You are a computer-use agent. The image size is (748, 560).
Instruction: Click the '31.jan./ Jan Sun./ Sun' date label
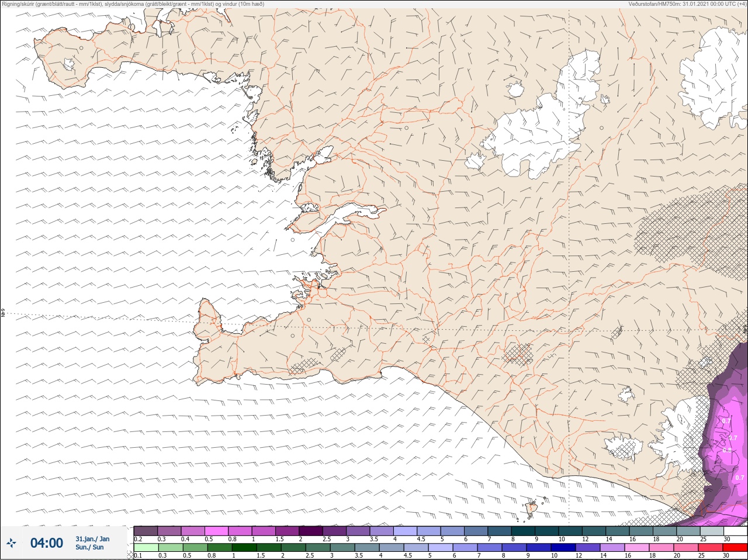[92, 543]
